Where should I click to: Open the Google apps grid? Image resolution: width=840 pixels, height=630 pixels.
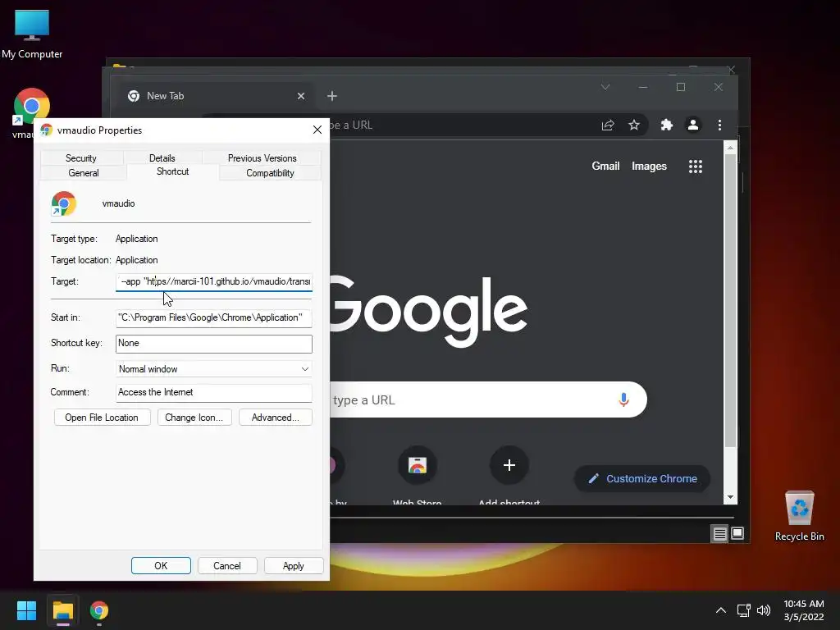696,166
